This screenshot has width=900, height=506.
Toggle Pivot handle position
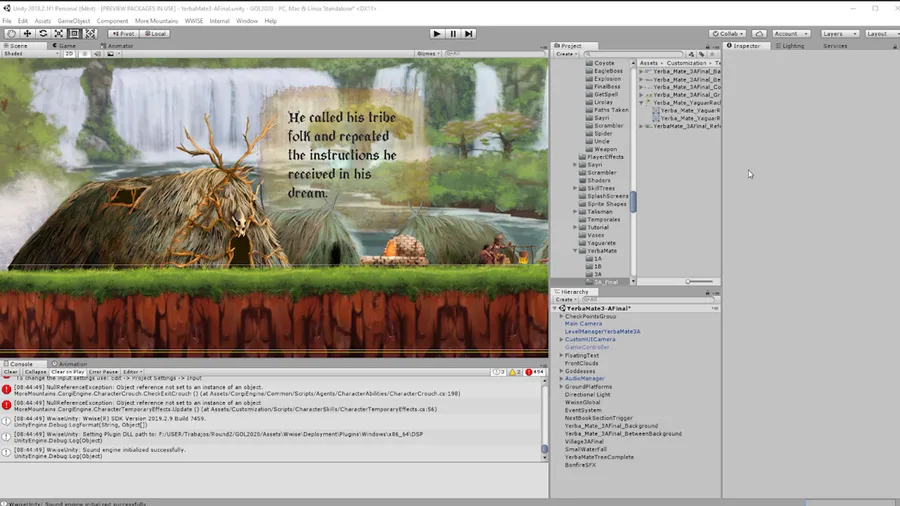[x=123, y=34]
